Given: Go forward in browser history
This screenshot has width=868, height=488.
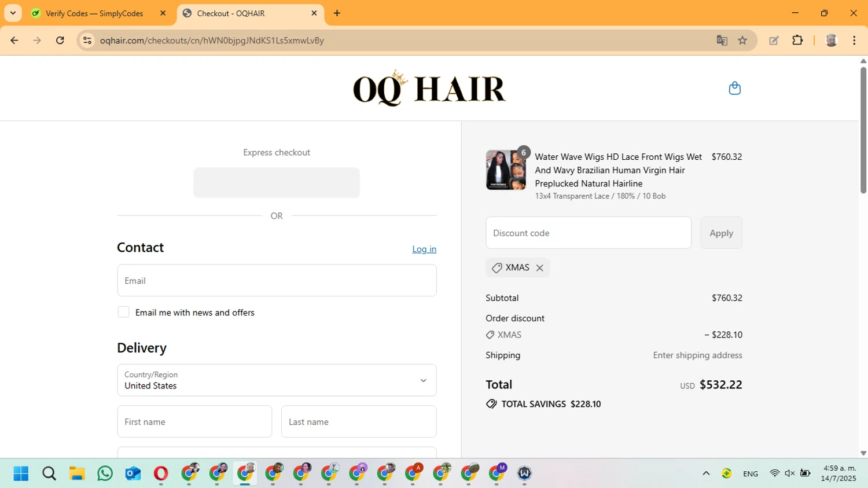Looking at the screenshot, I should coord(37,41).
